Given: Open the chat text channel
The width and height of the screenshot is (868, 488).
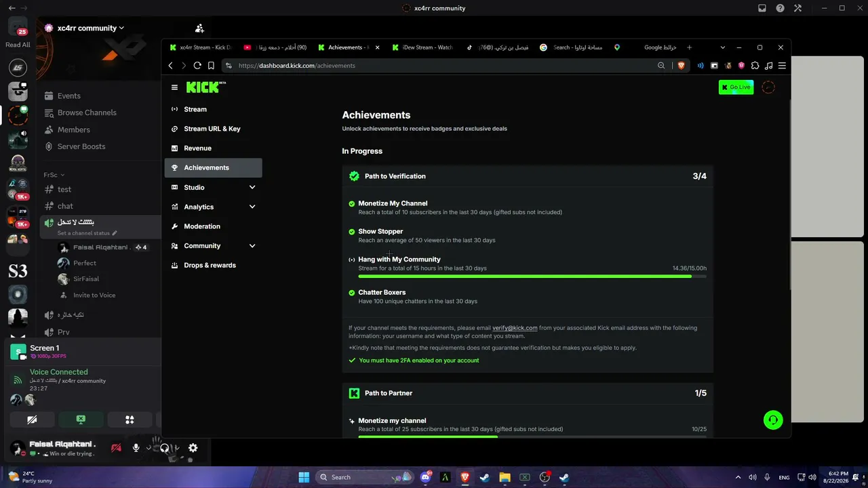Looking at the screenshot, I should pos(66,206).
